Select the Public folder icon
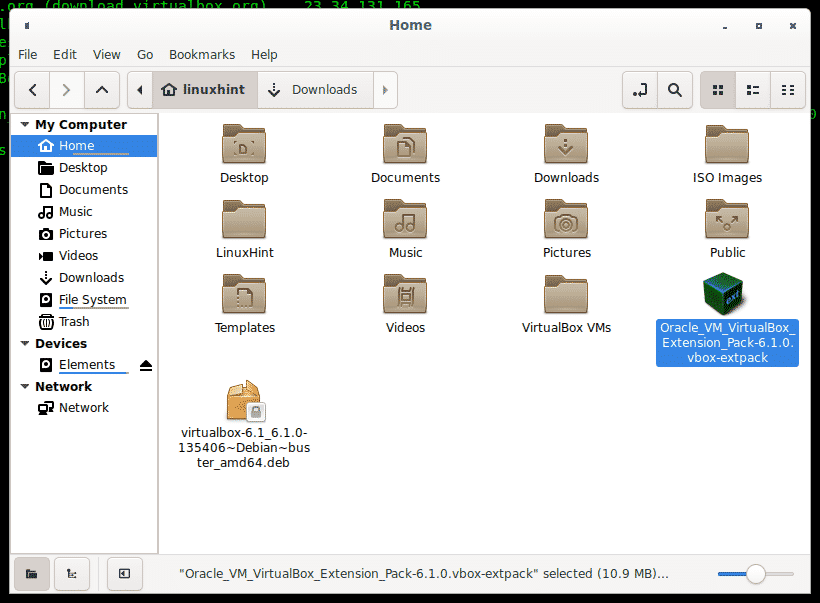820x603 pixels. click(x=727, y=219)
